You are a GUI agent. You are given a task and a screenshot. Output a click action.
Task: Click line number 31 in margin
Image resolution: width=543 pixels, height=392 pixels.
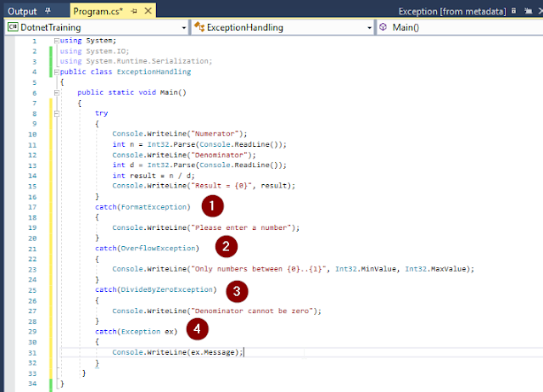[x=32, y=353]
